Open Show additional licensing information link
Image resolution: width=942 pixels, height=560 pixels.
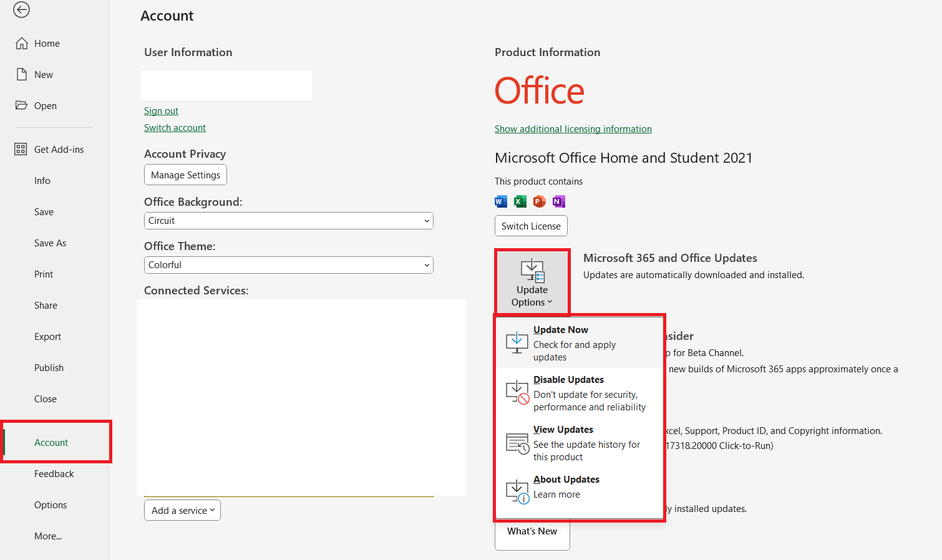(x=573, y=128)
